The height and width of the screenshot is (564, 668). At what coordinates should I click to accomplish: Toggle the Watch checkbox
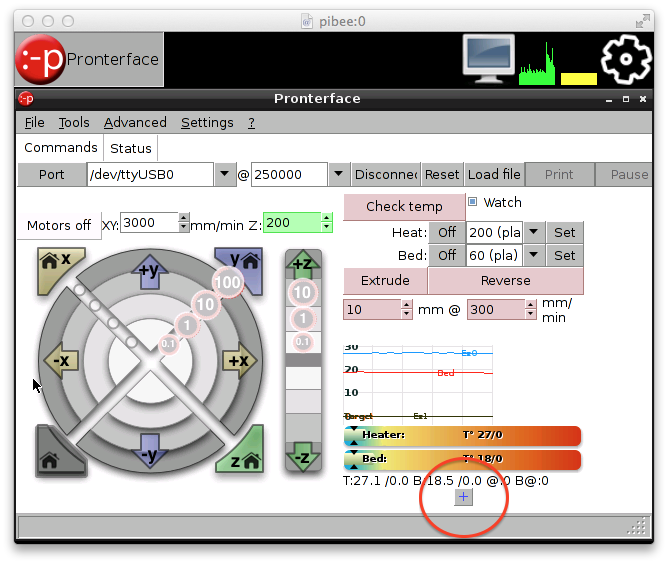coord(472,201)
